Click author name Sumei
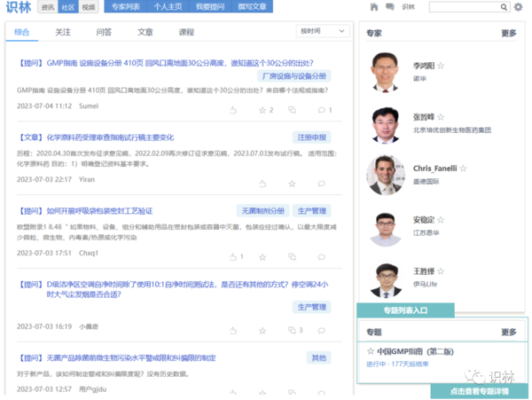Image resolution: width=532 pixels, height=400 pixels. pos(89,106)
